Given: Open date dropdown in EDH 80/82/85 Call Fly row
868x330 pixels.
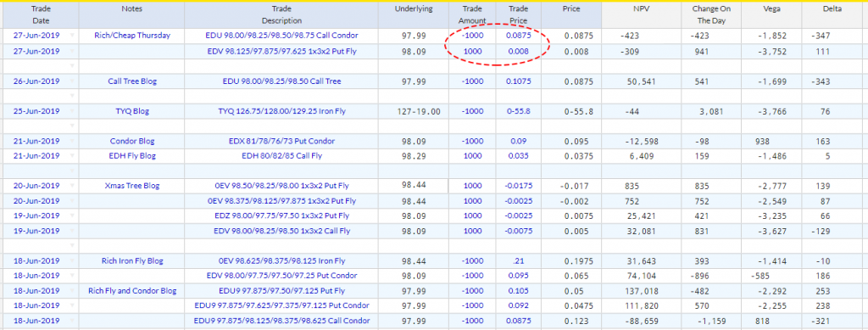Looking at the screenshot, I should [x=72, y=156].
